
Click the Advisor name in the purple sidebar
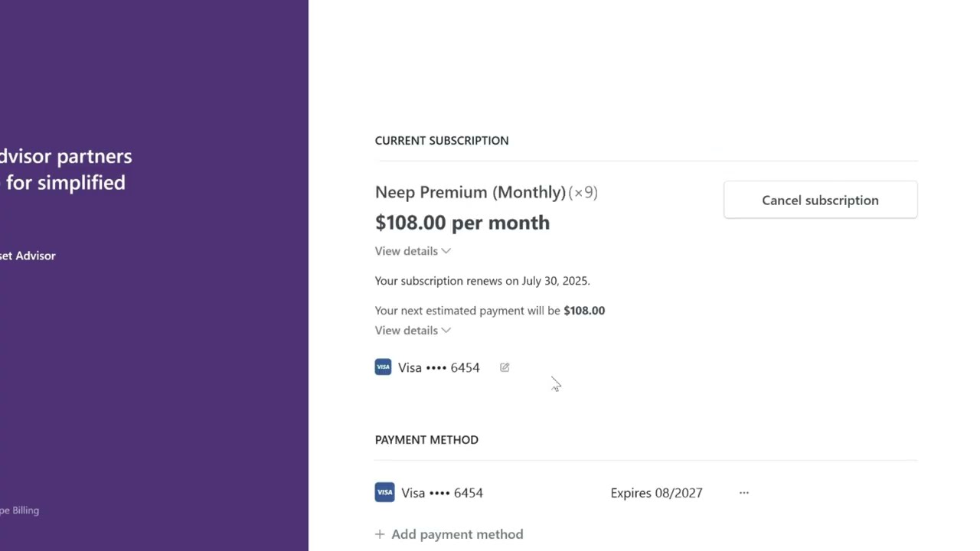28,256
